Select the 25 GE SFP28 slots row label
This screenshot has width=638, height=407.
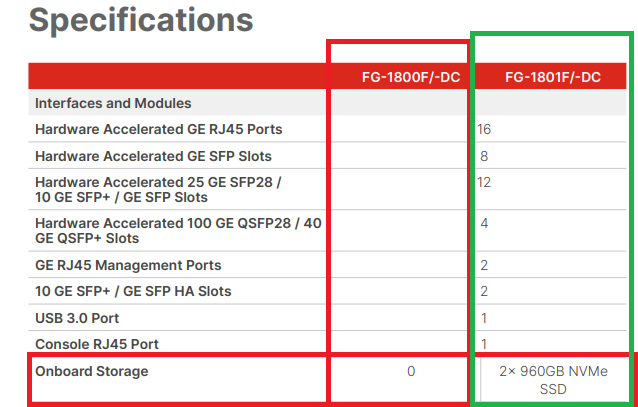158,189
